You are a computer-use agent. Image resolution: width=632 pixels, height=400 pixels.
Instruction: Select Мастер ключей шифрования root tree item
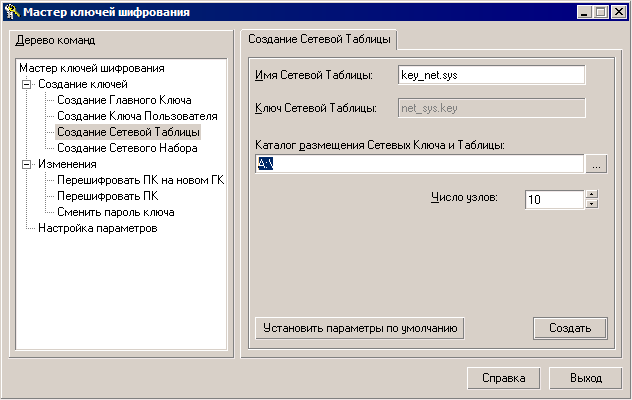(92, 68)
